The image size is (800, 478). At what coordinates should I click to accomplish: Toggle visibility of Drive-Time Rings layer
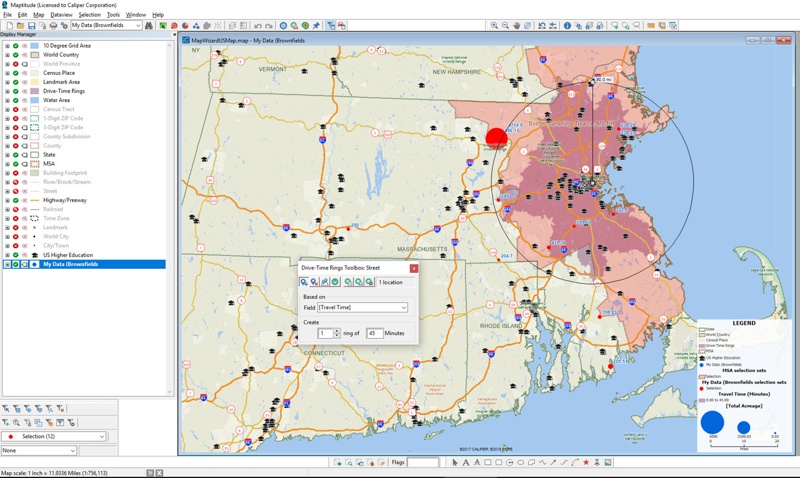[x=15, y=91]
